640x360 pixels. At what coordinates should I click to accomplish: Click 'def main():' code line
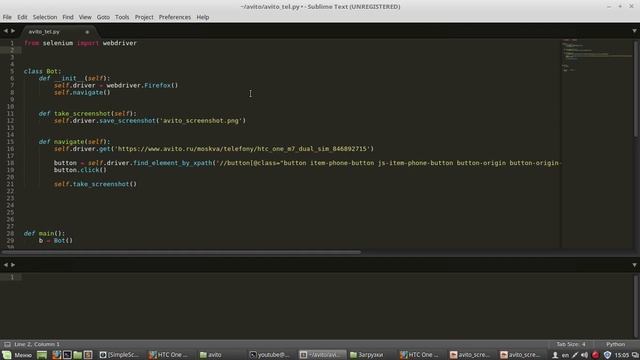(x=44, y=233)
